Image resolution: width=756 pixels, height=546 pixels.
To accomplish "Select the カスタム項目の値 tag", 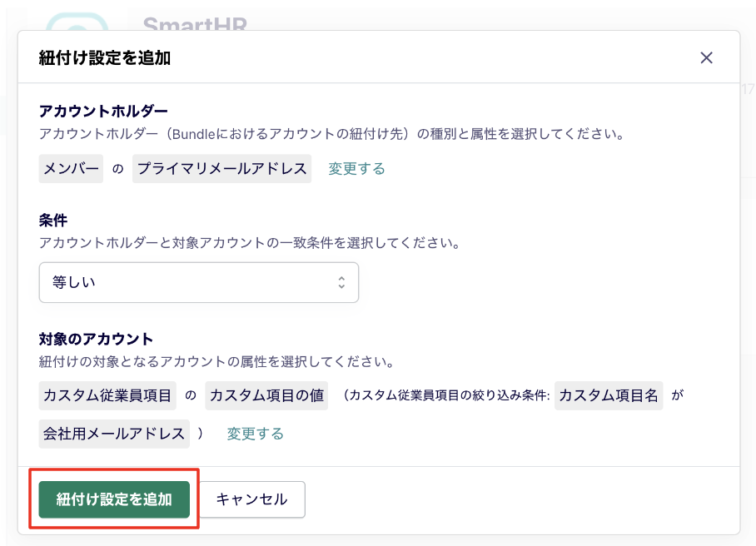I will (266, 395).
